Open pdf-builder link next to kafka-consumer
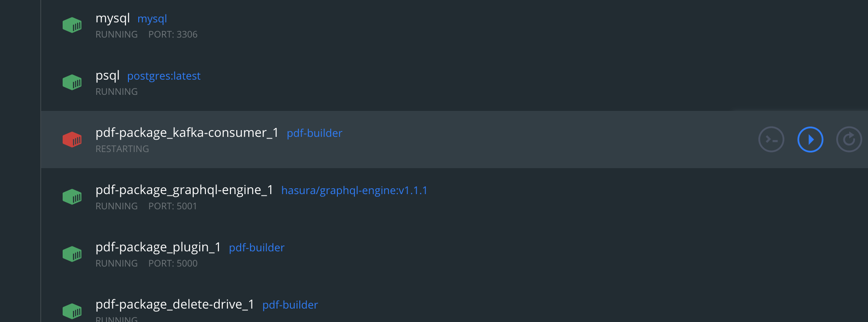 pos(315,133)
